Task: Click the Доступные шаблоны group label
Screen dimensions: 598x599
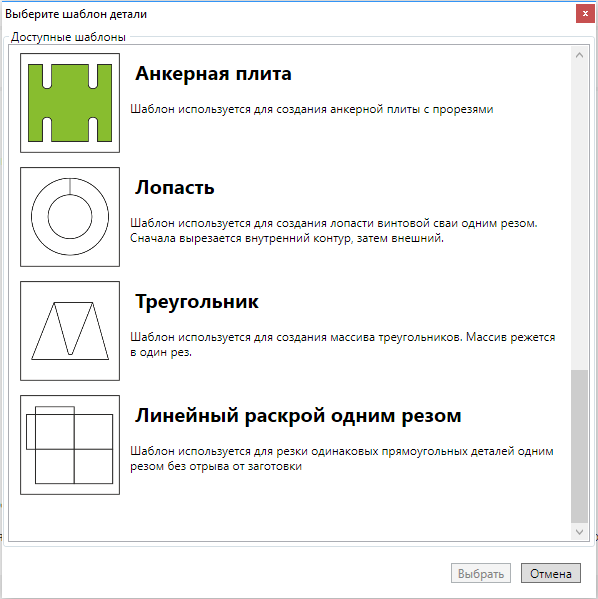Action: [x=68, y=37]
